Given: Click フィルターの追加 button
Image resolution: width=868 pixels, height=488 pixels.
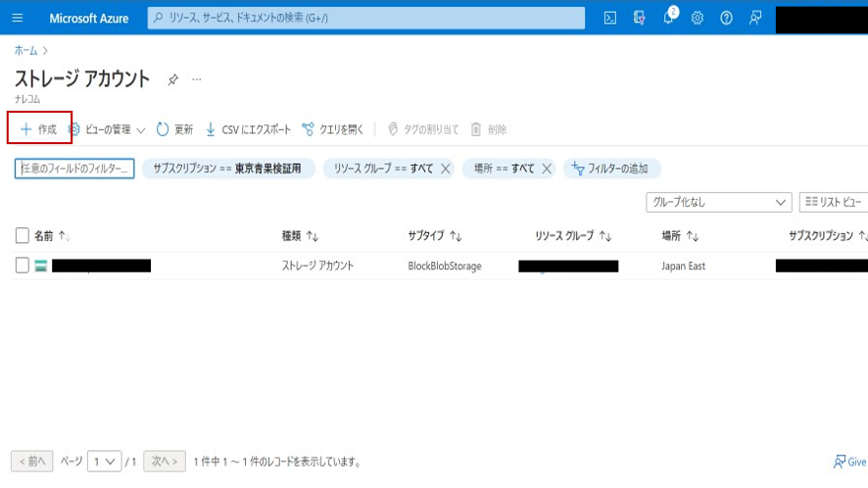Looking at the screenshot, I should pyautogui.click(x=611, y=169).
